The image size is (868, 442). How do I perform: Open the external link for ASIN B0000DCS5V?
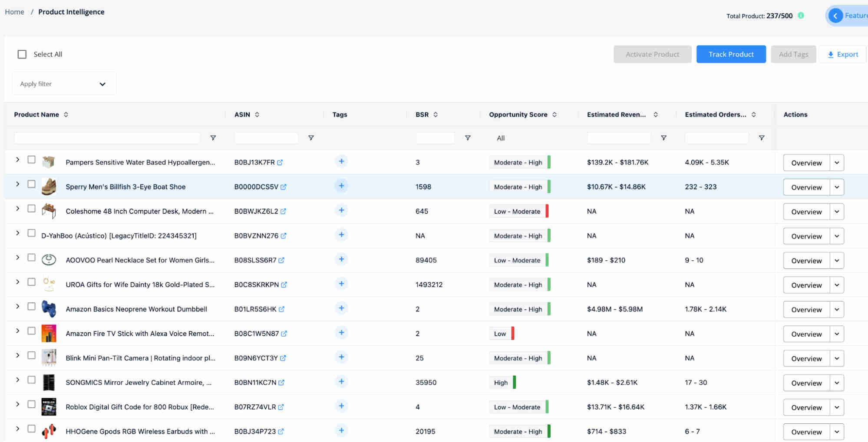coord(284,187)
